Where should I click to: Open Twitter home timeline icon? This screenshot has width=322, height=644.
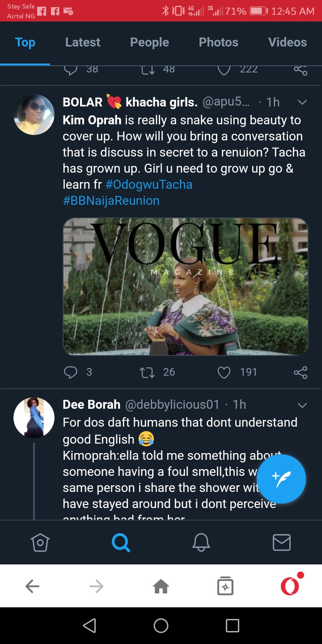[40, 543]
